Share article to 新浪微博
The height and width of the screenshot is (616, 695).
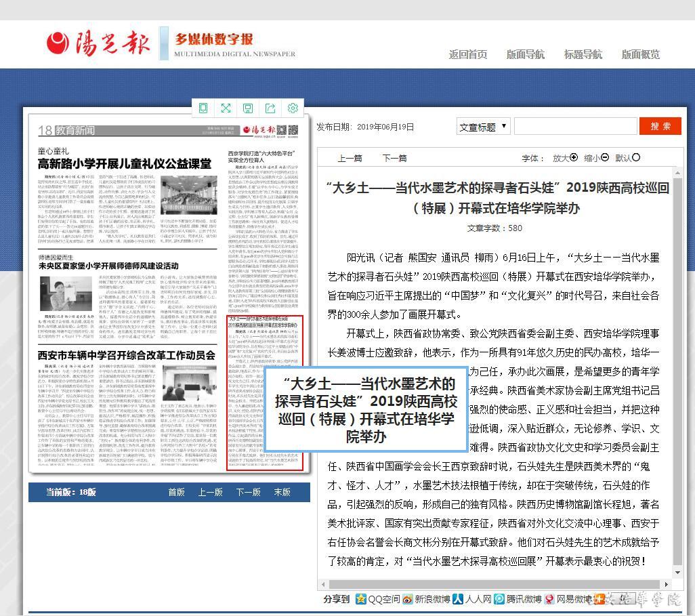[426, 599]
